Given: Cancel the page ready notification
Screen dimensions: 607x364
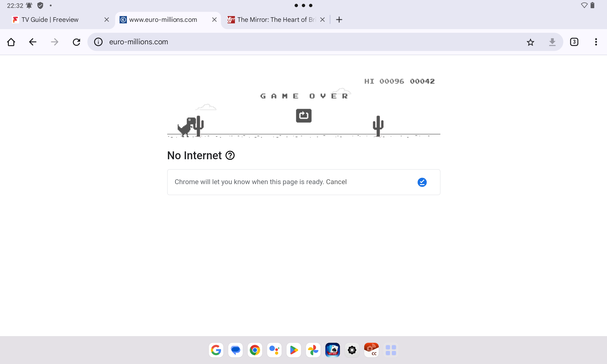Looking at the screenshot, I should click(336, 182).
